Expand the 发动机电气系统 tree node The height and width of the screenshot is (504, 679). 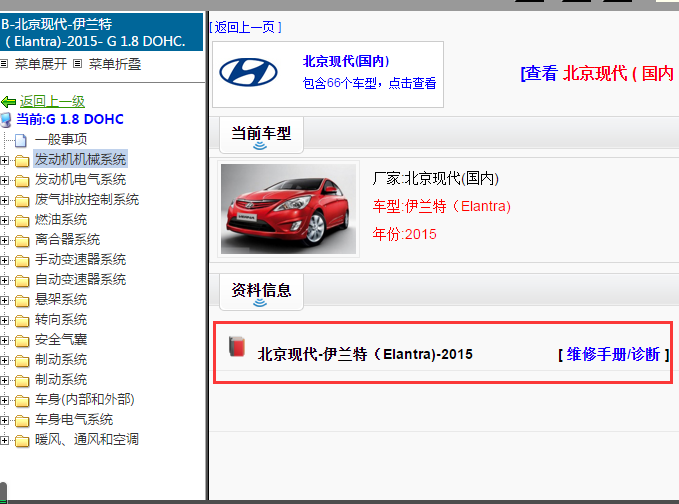4,181
